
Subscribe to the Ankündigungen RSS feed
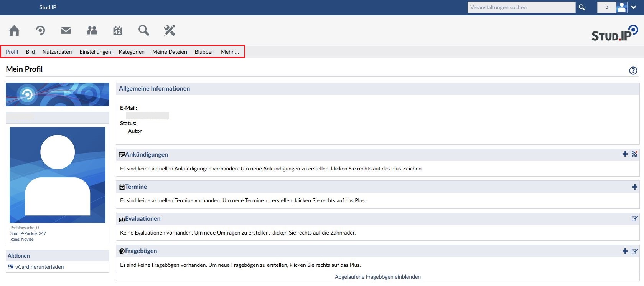click(635, 154)
